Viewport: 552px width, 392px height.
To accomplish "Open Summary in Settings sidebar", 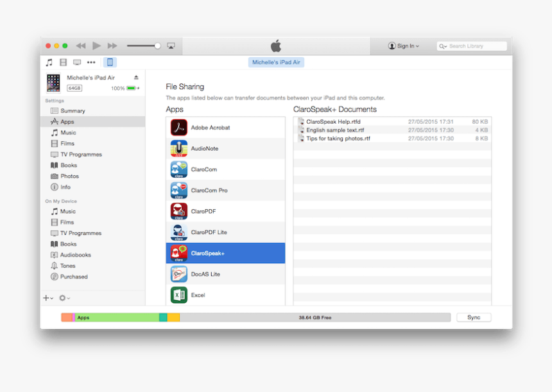I will 93,111.
